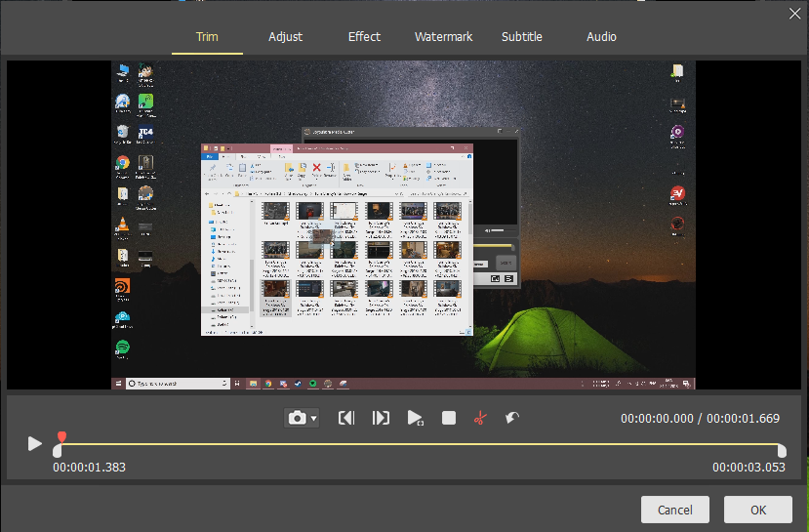Image resolution: width=809 pixels, height=532 pixels.
Task: Set trim start point marker icon
Action: 346,418
